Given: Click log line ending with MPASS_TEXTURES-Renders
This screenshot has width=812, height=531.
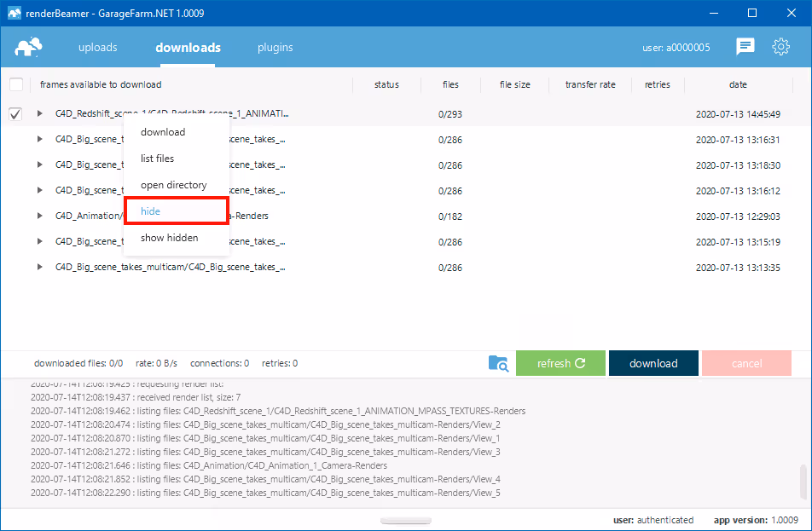Looking at the screenshot, I should (x=278, y=411).
